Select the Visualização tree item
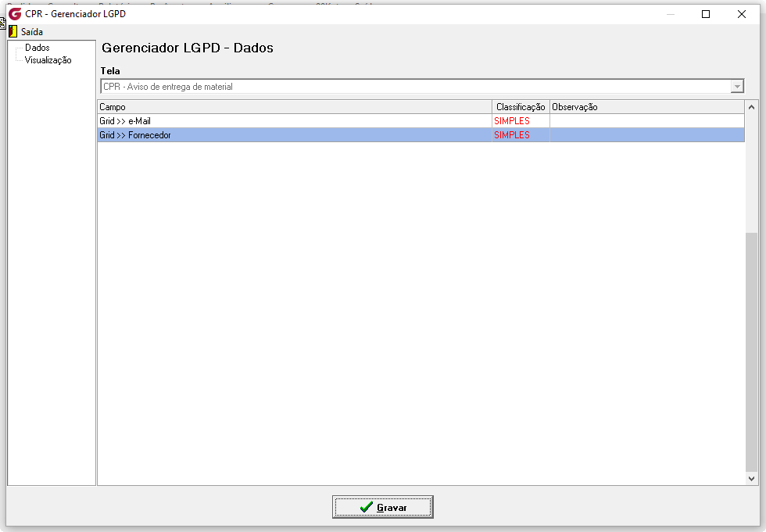 pos(48,60)
